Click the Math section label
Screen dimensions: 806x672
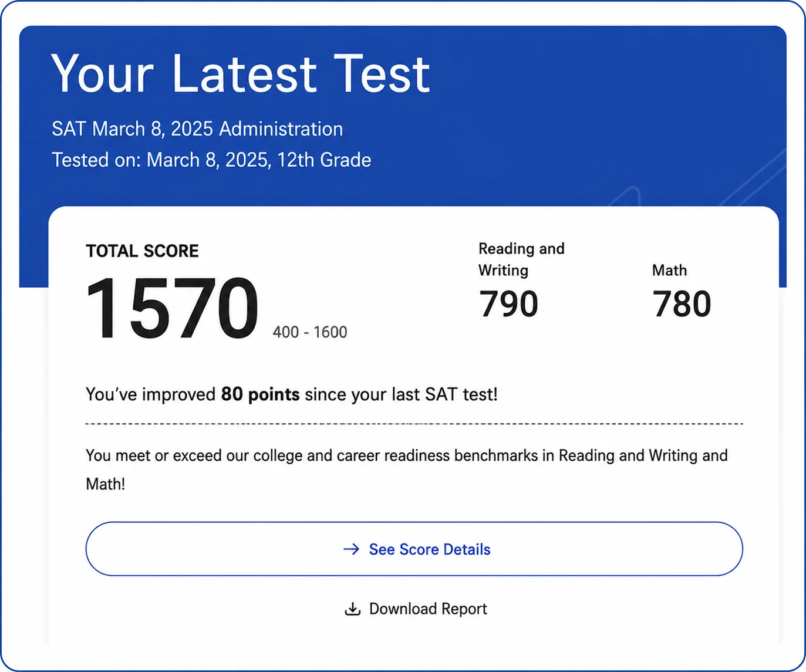(x=669, y=270)
